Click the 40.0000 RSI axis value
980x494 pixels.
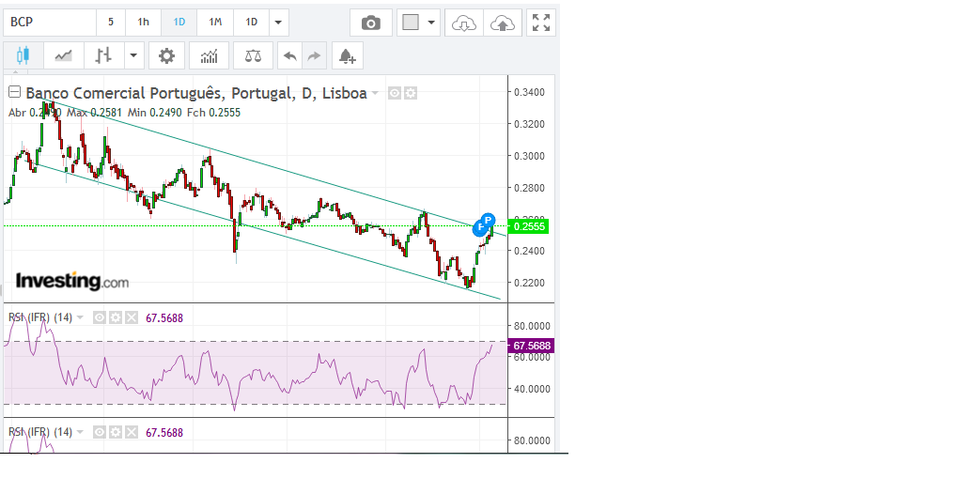tap(532, 389)
